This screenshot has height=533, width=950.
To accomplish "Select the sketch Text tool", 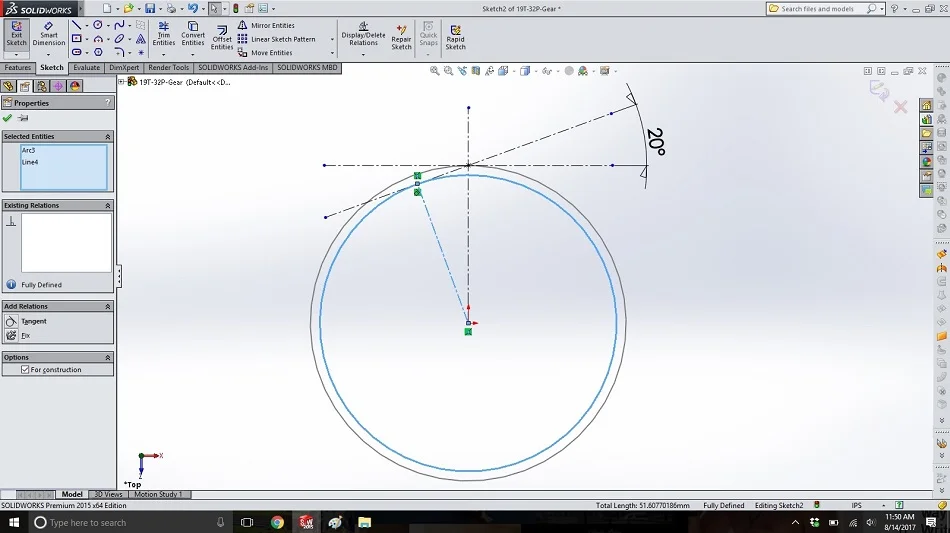I will (x=141, y=39).
